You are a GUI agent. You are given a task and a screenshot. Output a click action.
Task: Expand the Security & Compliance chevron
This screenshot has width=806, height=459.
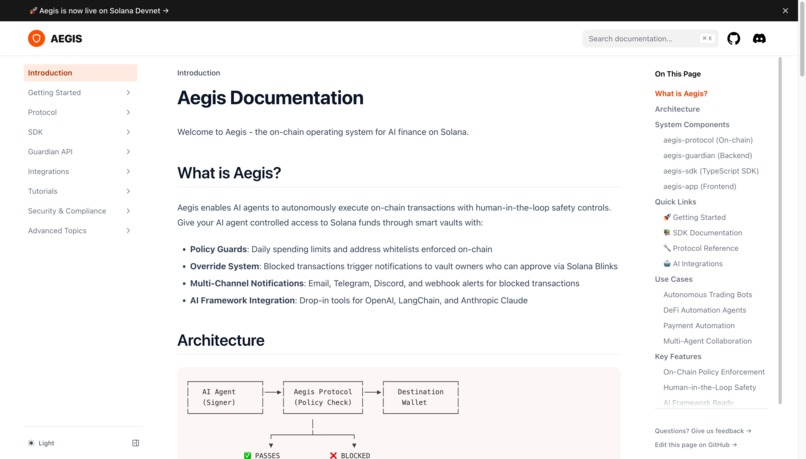coord(128,211)
